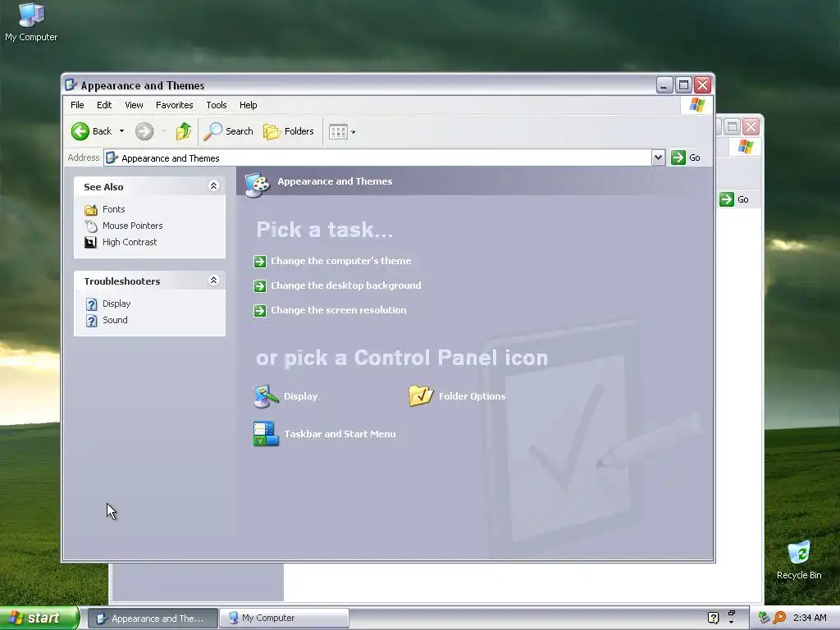Image resolution: width=840 pixels, height=630 pixels.
Task: Click Appearance and Themes taskbar button
Action: click(153, 619)
